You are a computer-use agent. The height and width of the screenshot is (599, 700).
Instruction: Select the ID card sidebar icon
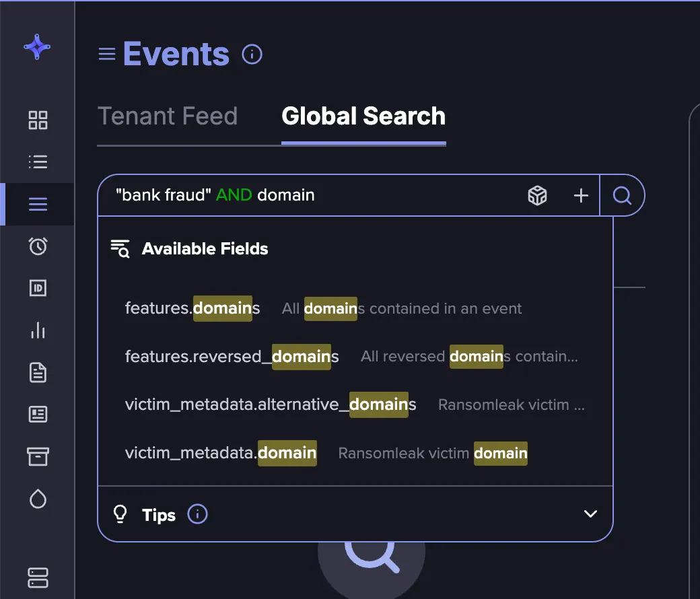click(x=38, y=288)
